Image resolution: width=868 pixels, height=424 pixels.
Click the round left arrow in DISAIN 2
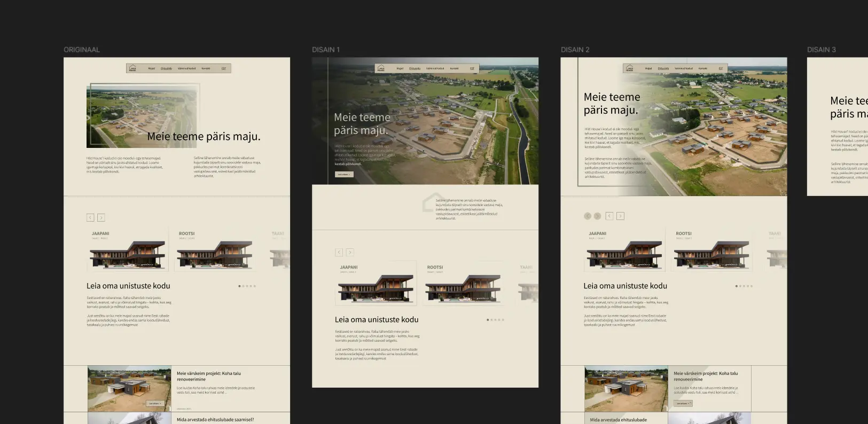(588, 216)
